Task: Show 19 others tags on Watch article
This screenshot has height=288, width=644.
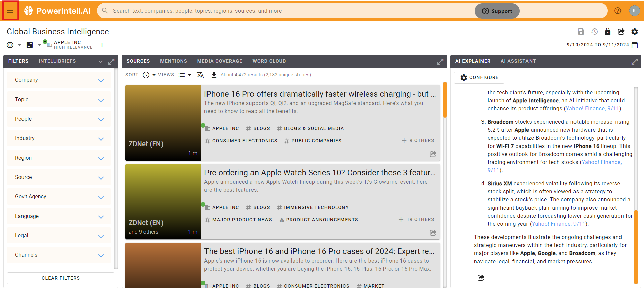Action: point(416,220)
